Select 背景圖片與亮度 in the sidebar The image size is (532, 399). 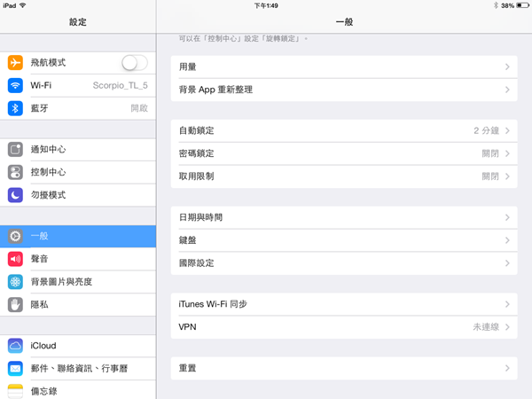78,282
